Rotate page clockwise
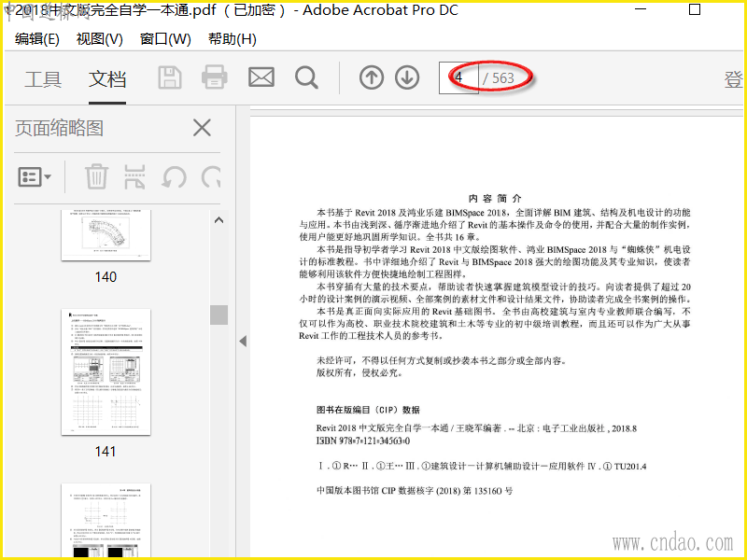747x560 pixels. [x=211, y=177]
